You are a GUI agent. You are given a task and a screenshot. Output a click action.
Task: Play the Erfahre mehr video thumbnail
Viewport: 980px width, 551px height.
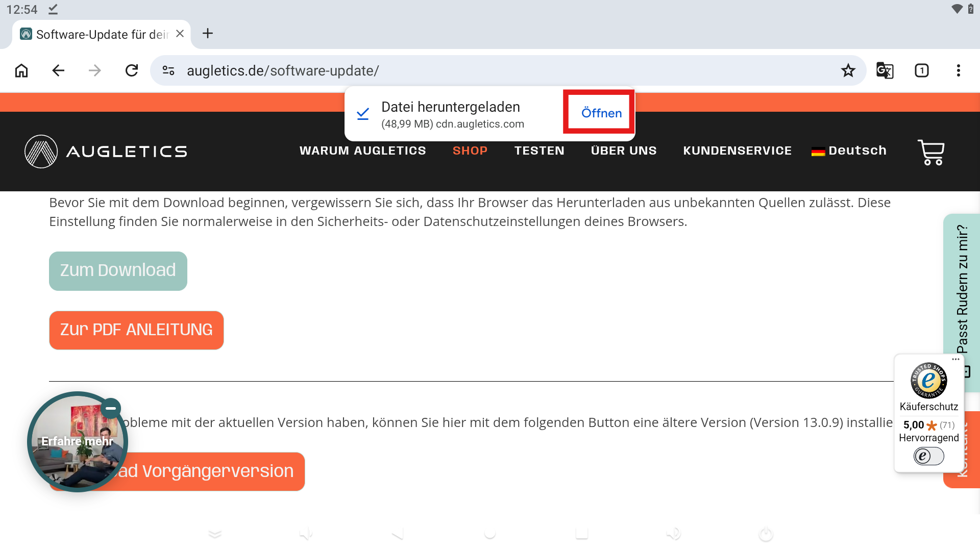coord(78,442)
